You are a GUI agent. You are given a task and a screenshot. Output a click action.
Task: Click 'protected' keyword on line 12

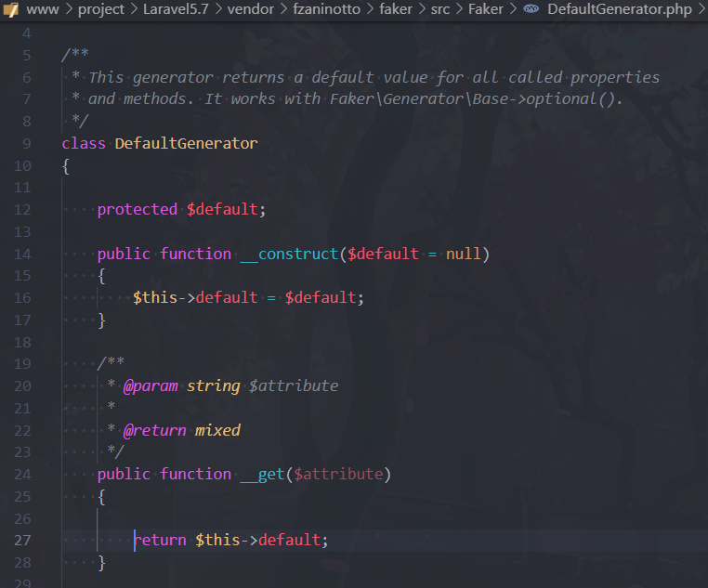tap(138, 209)
